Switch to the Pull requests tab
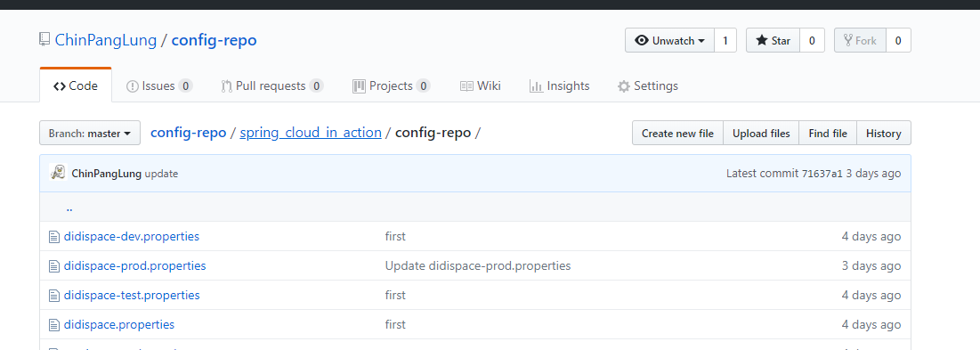This screenshot has height=350, width=980. (271, 85)
